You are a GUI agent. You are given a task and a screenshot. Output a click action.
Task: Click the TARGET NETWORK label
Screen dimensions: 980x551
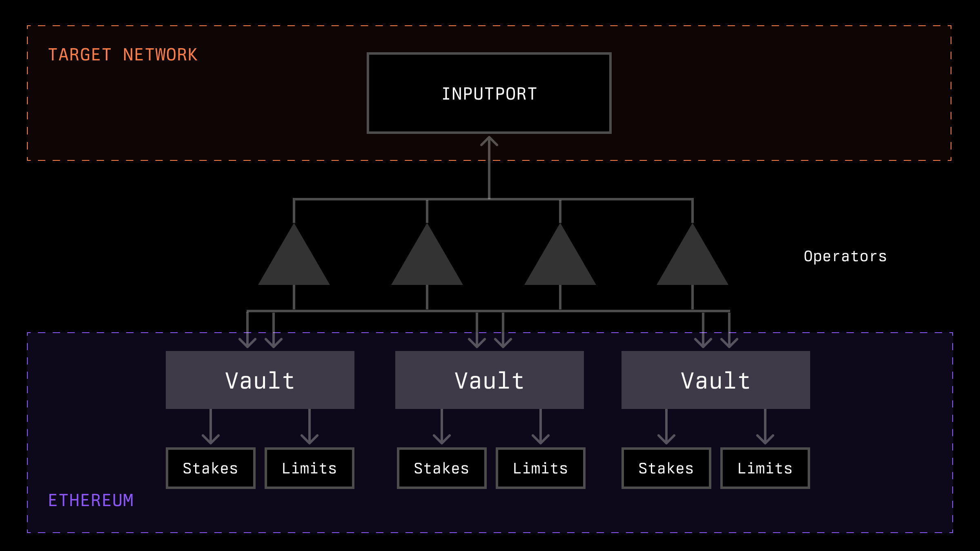(x=122, y=55)
